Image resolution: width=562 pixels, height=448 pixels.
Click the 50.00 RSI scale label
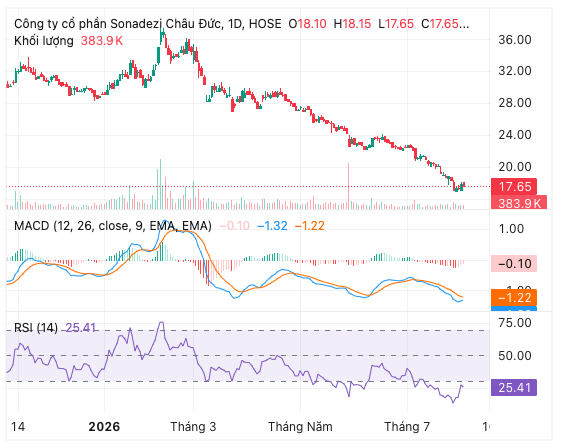[x=515, y=356]
